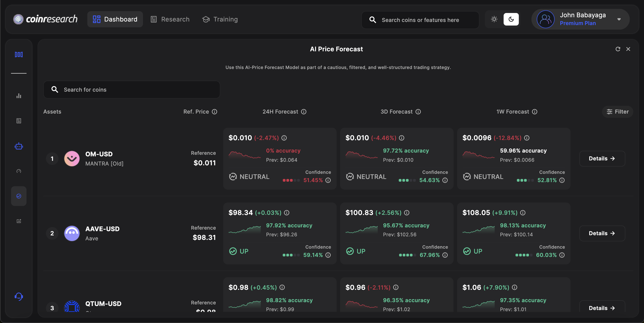
Task: Click the Ref. Price info icon
Action: tap(215, 112)
